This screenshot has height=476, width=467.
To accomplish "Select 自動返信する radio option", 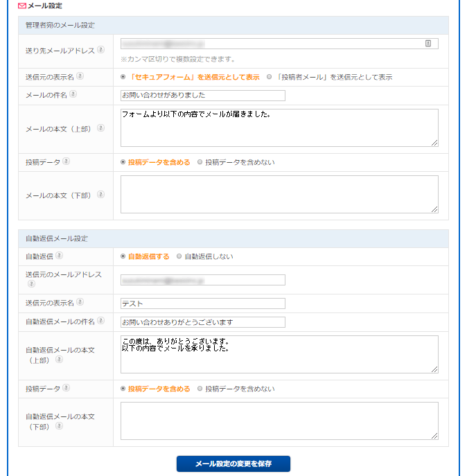I will [123, 256].
